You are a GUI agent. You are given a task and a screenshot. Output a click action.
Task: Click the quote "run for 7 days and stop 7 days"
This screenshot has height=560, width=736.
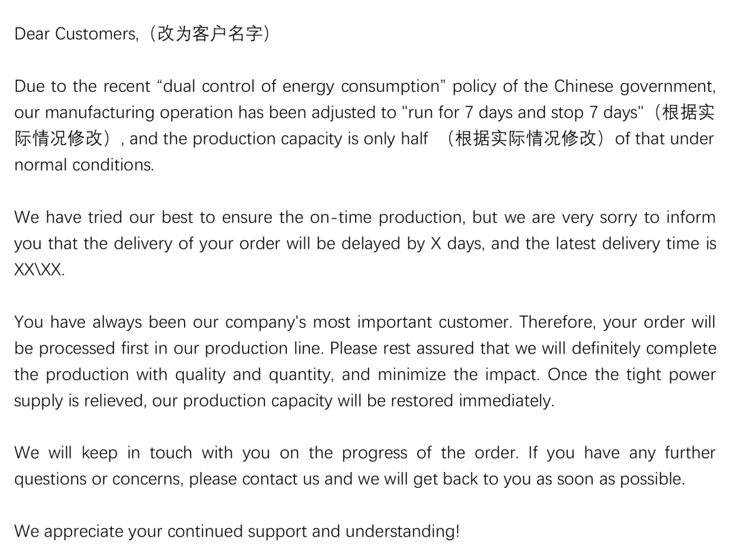pos(523,113)
